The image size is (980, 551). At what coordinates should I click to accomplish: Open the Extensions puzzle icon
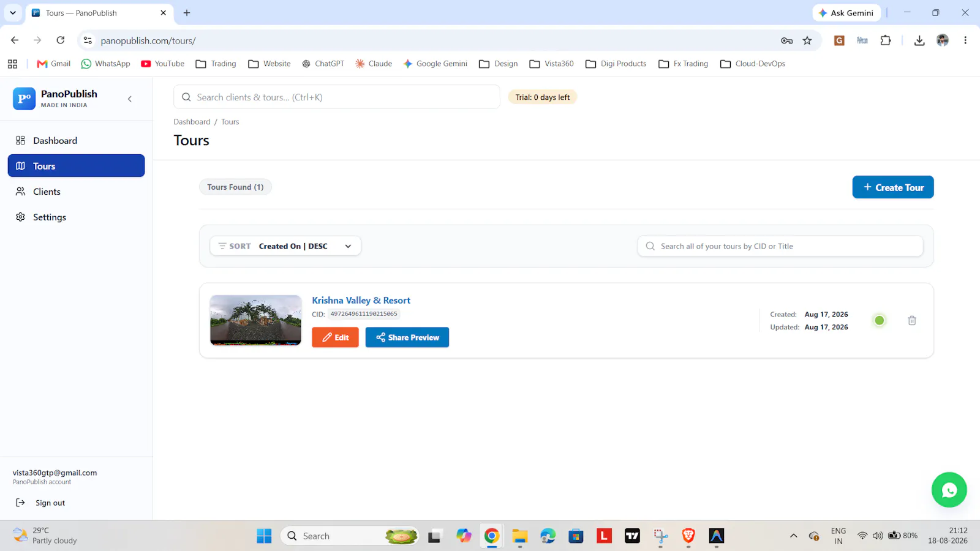(x=886, y=40)
